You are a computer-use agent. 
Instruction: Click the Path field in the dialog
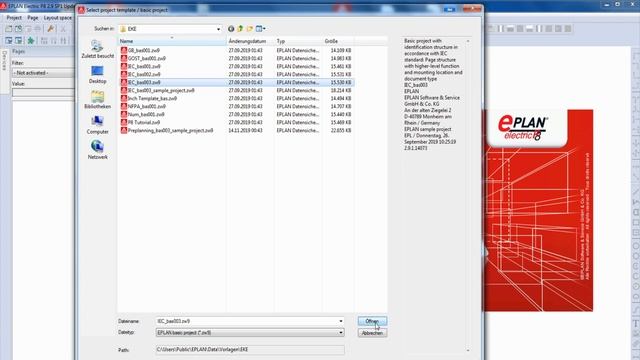pos(250,349)
